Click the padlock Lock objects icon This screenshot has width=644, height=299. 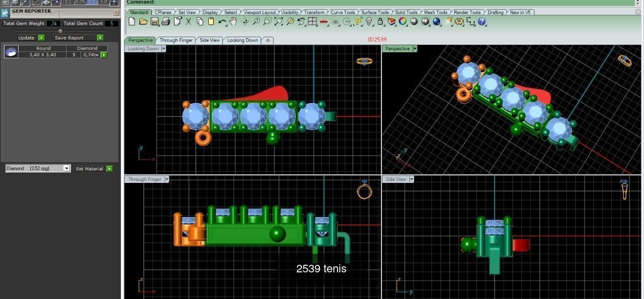tap(380, 22)
